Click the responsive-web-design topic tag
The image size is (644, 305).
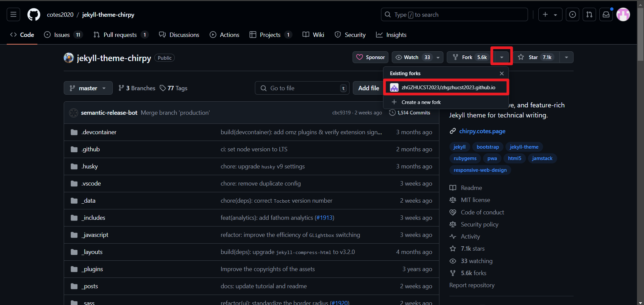coord(480,170)
